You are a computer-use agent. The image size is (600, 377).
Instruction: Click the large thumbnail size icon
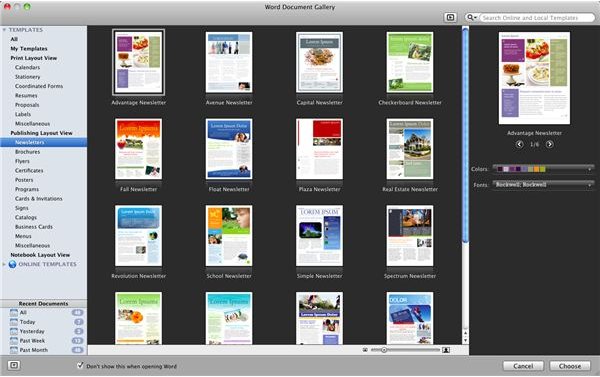pos(446,350)
